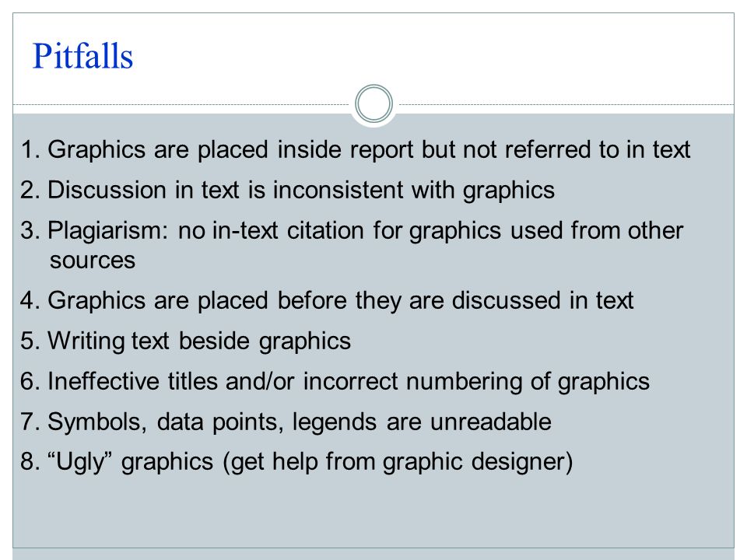Click the quoted word Ugly in item 8

click(x=79, y=462)
